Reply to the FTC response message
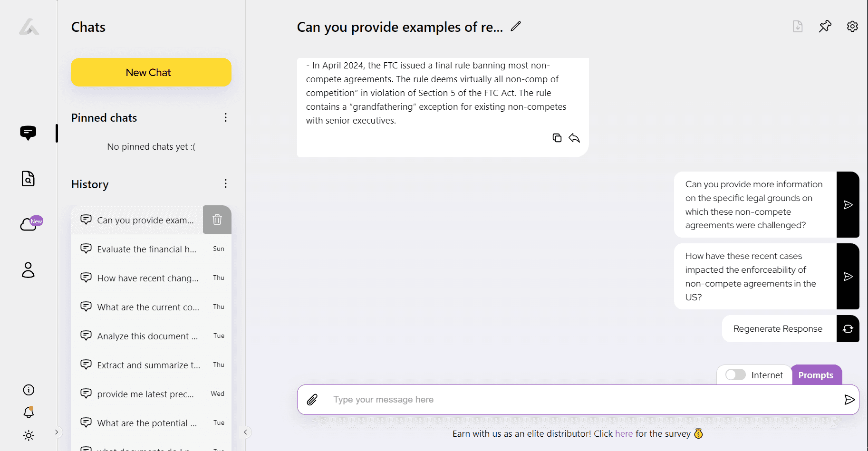The height and width of the screenshot is (451, 868). [574, 138]
